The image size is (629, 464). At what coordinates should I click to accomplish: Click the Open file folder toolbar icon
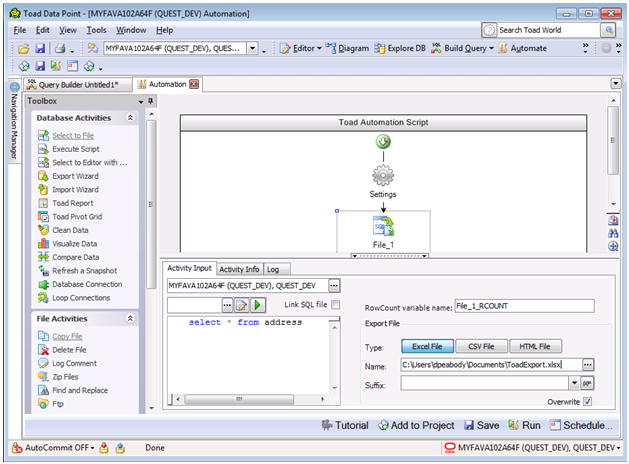[x=24, y=49]
